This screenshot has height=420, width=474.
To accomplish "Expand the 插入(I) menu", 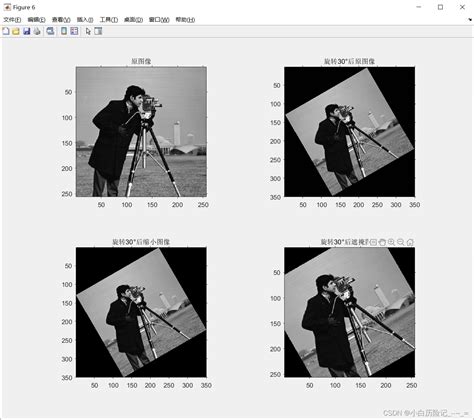I will 85,20.
